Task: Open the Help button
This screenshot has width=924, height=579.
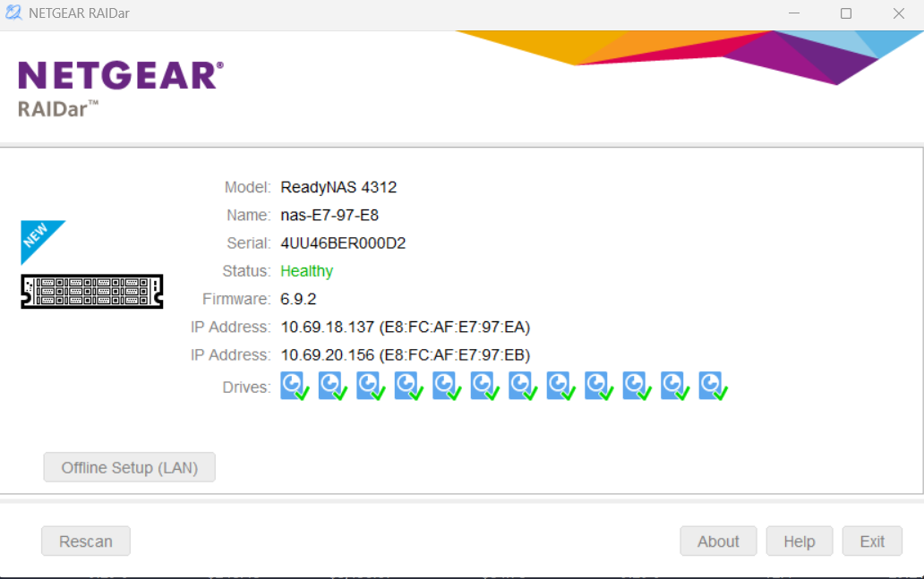Action: click(x=799, y=541)
